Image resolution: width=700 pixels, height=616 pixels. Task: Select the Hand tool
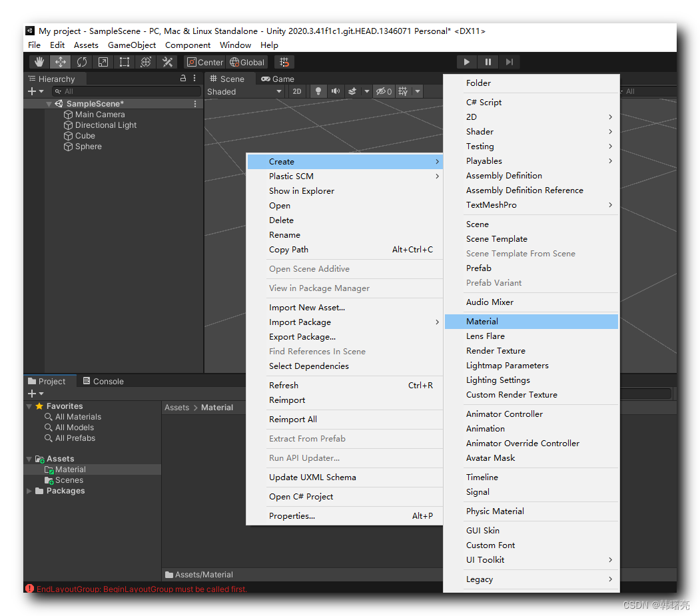(x=39, y=62)
